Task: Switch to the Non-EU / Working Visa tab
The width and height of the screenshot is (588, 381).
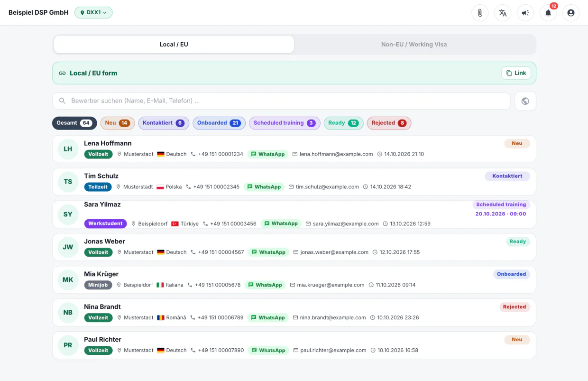Action: coord(414,45)
